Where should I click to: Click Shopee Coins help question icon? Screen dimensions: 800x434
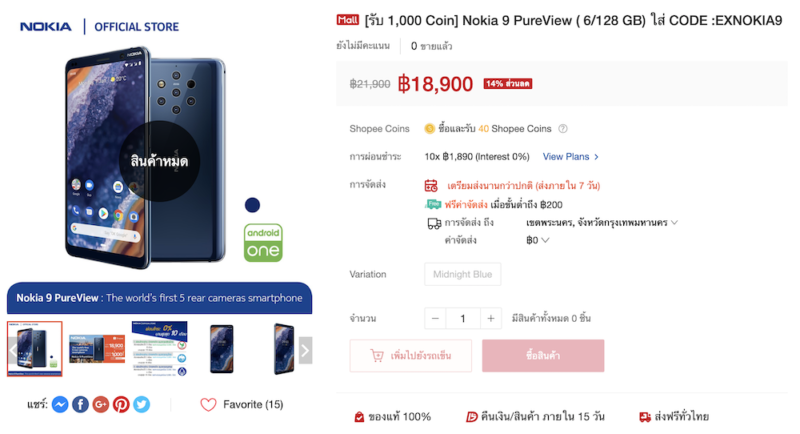[563, 129]
